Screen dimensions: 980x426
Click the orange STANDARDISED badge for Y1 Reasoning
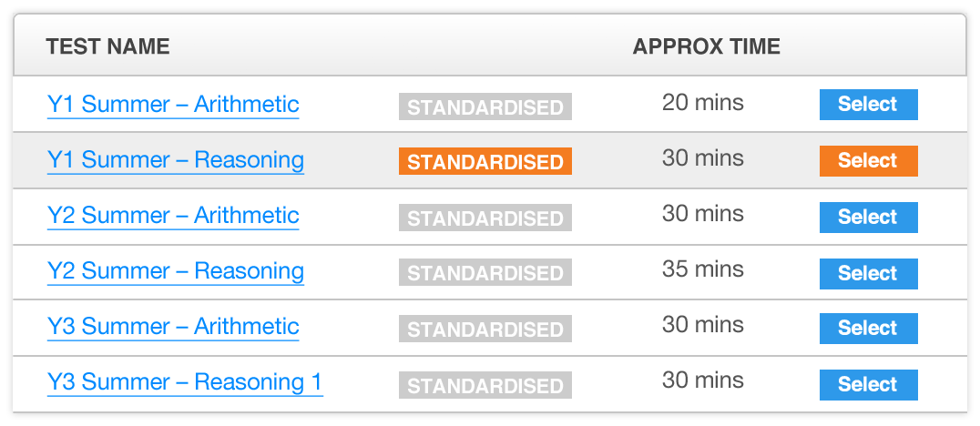485,161
